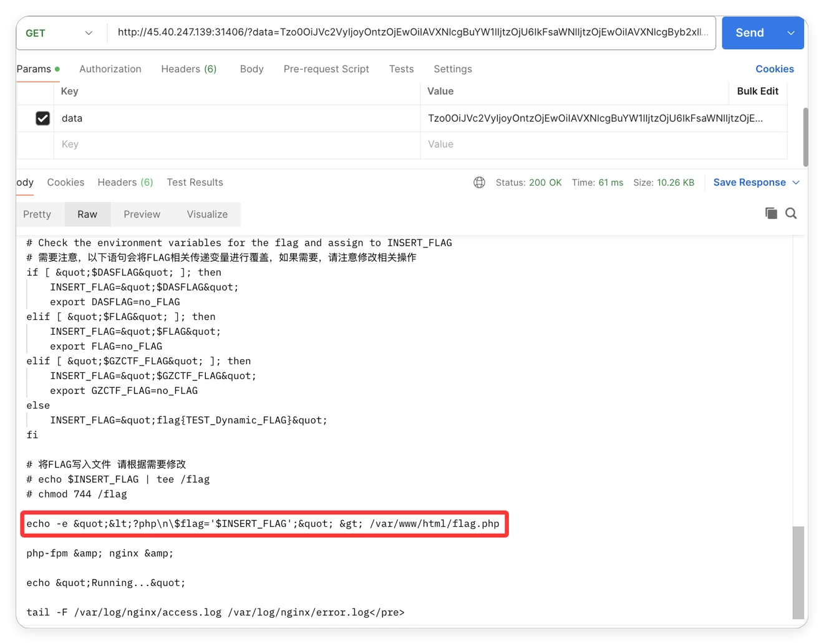Screen dimensions: 824x644
Task: Click Bulk Edit for parameters
Action: tap(757, 92)
